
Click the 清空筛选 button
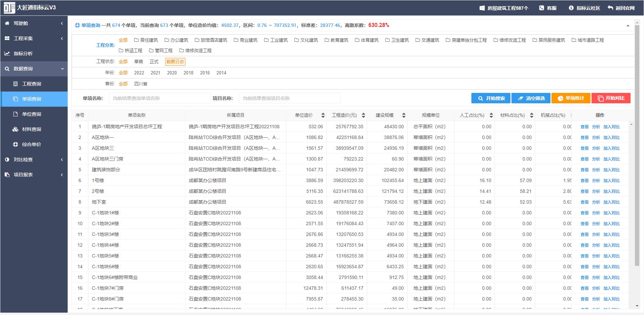[x=531, y=98]
